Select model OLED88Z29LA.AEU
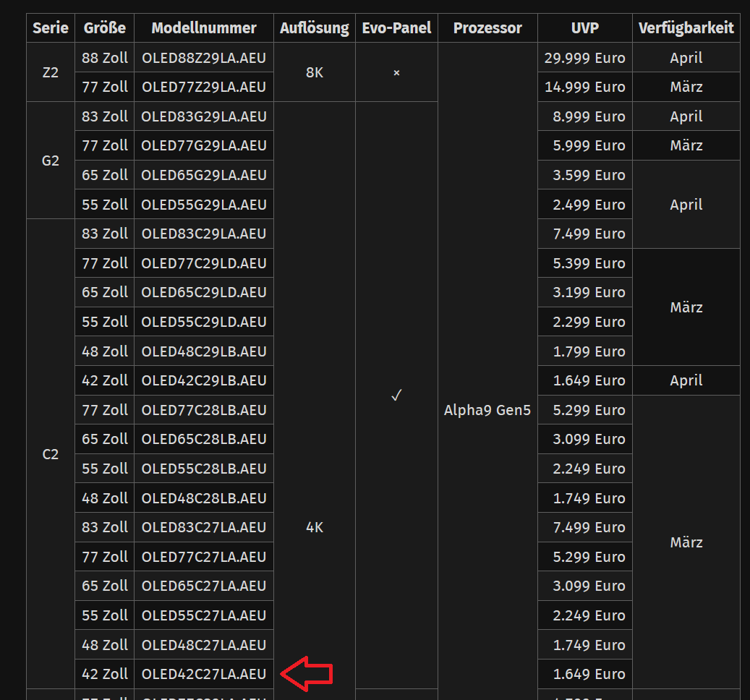 203,58
